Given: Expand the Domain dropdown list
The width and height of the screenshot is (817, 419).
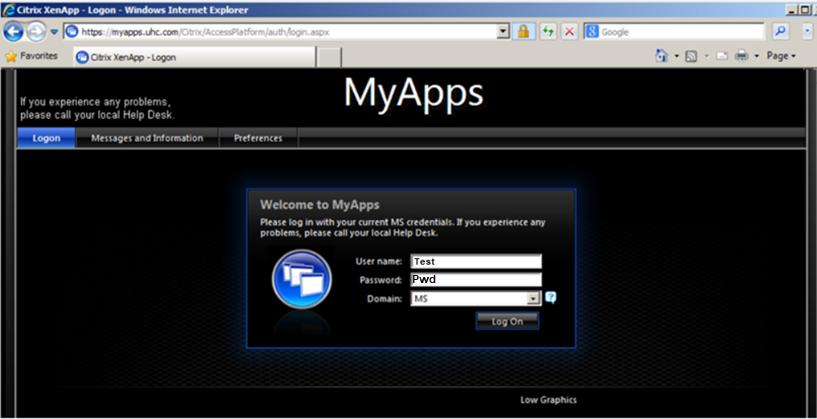Looking at the screenshot, I should [x=534, y=298].
